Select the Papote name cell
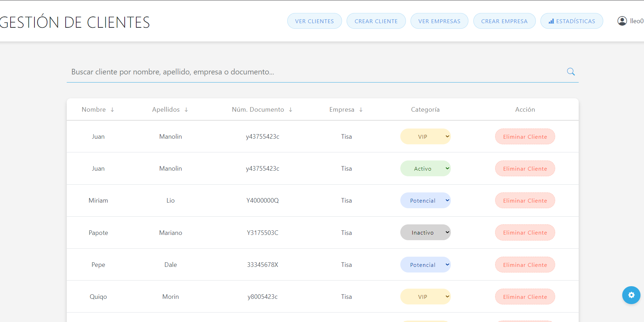Image resolution: width=644 pixels, height=322 pixels. 98,232
